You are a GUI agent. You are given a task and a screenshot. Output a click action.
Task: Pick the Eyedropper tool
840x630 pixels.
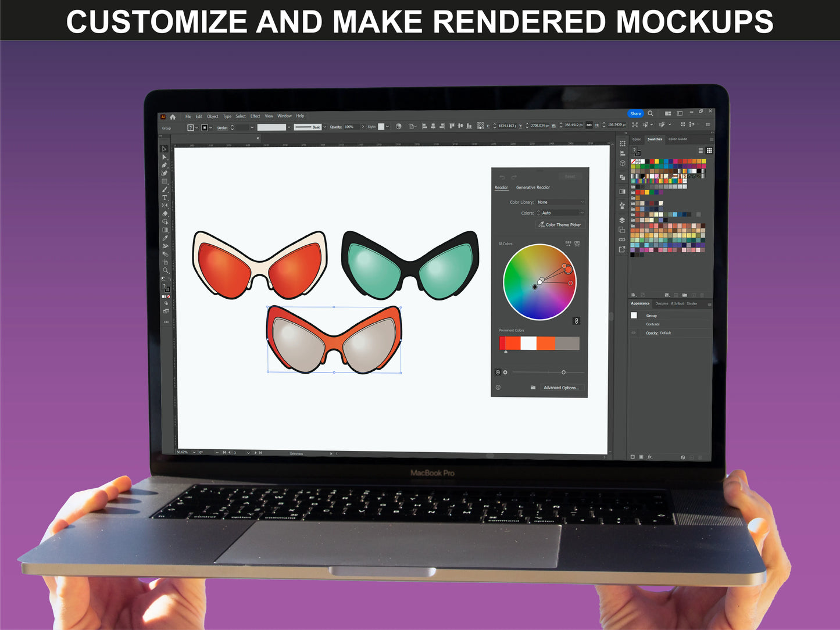point(165,238)
